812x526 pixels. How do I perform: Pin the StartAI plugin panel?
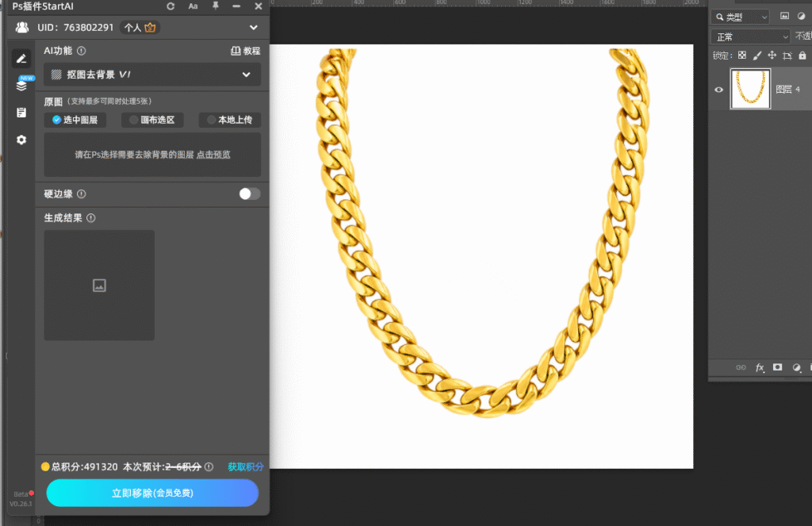pos(216,6)
